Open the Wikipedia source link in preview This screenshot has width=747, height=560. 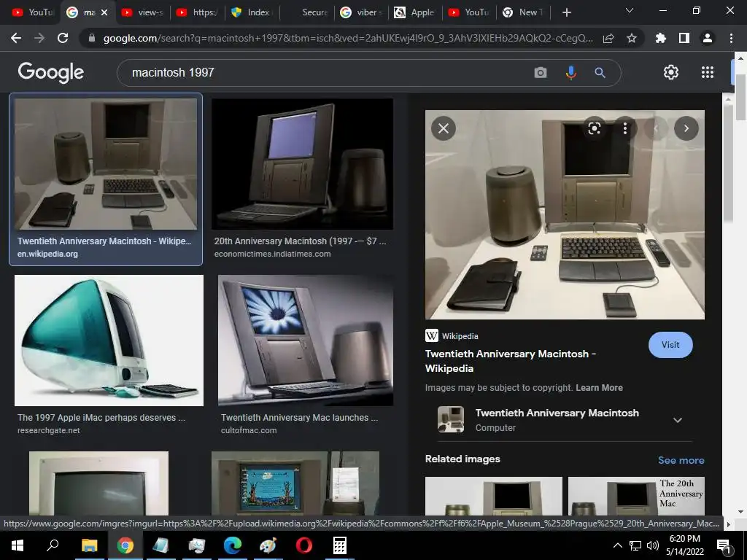coord(452,335)
